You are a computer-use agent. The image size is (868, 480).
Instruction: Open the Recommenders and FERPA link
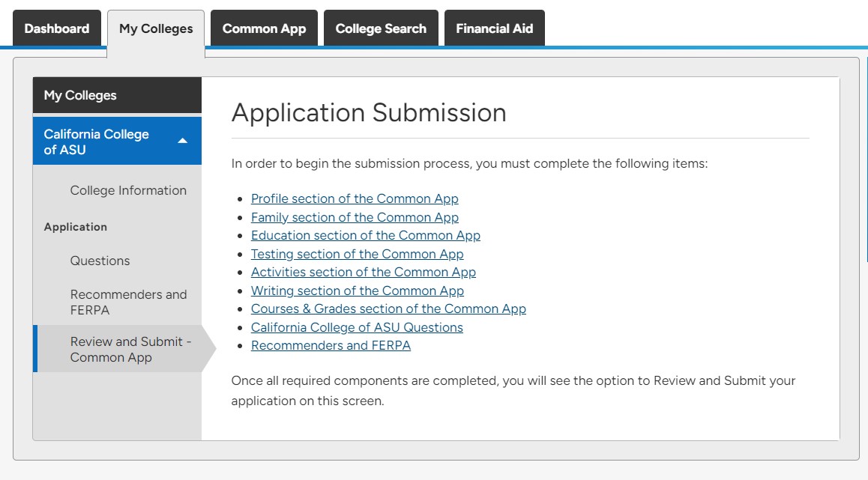coord(331,345)
